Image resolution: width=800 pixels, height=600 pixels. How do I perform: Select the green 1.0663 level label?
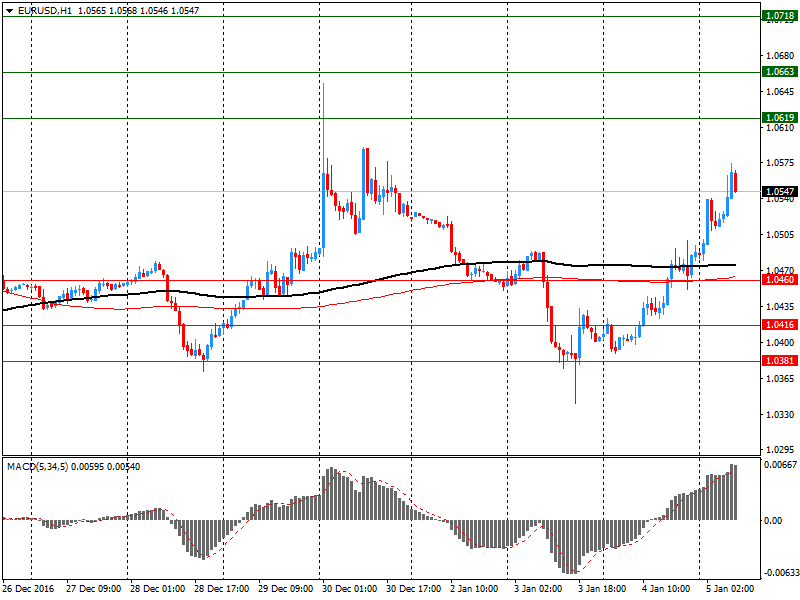click(780, 71)
